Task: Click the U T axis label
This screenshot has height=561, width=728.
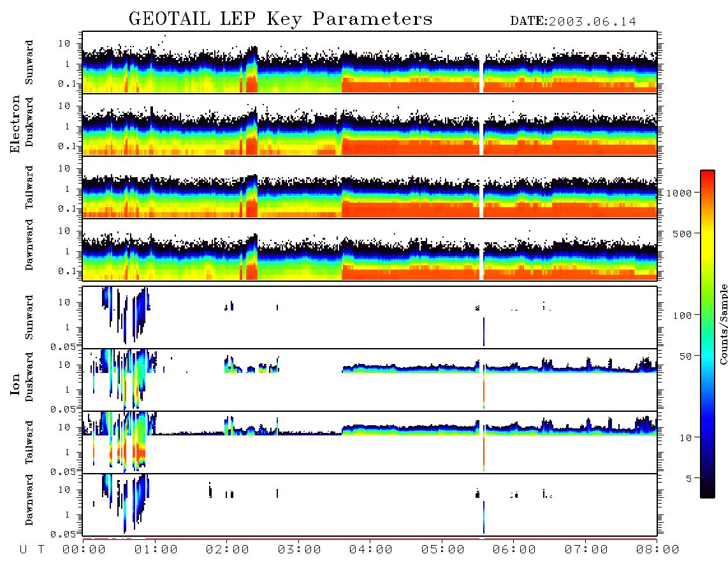Action: [32, 550]
